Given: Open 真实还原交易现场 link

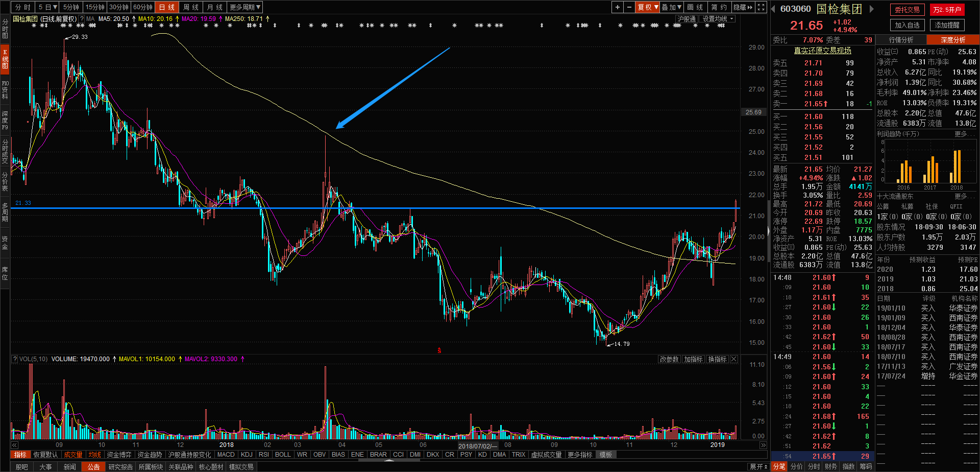Looking at the screenshot, I should pos(822,51).
